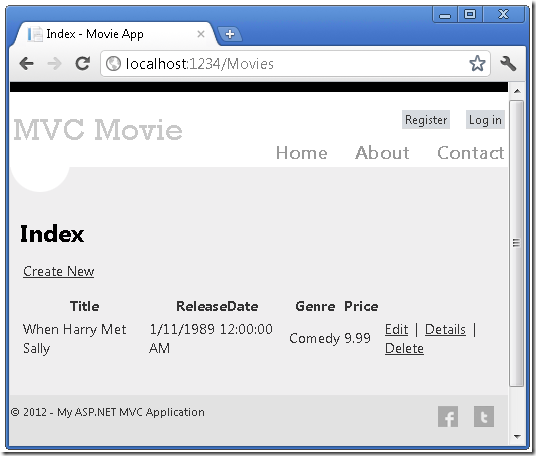Image resolution: width=536 pixels, height=456 pixels.
Task: View Details for When Harry Met Sally
Action: coord(445,330)
